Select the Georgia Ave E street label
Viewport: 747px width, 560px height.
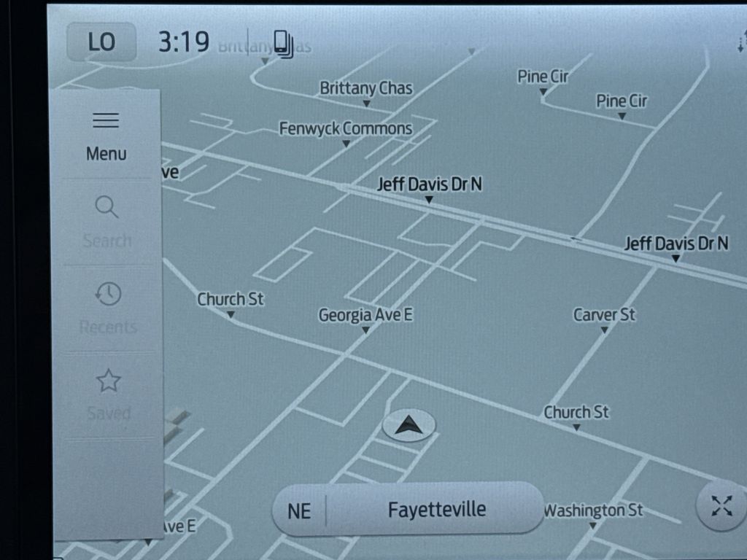(365, 315)
